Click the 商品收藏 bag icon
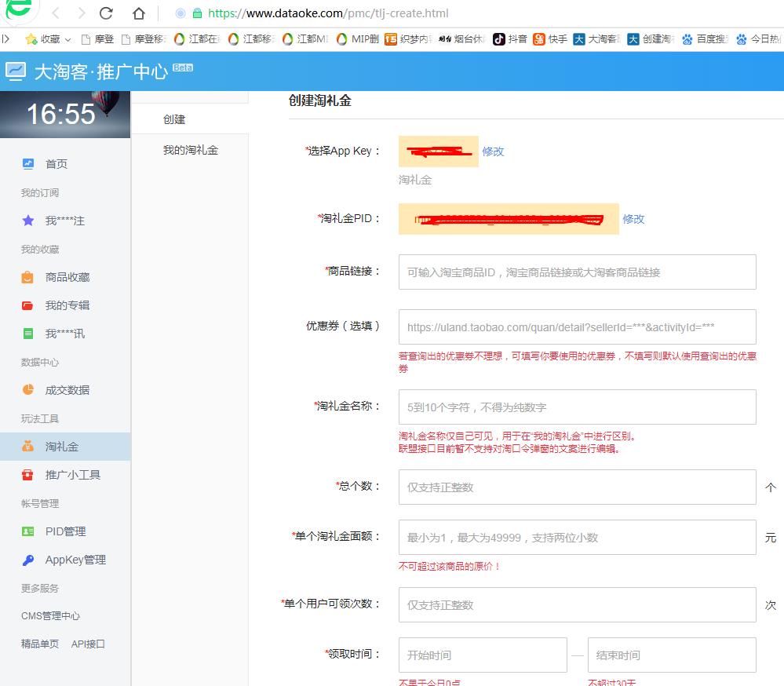 (x=27, y=277)
